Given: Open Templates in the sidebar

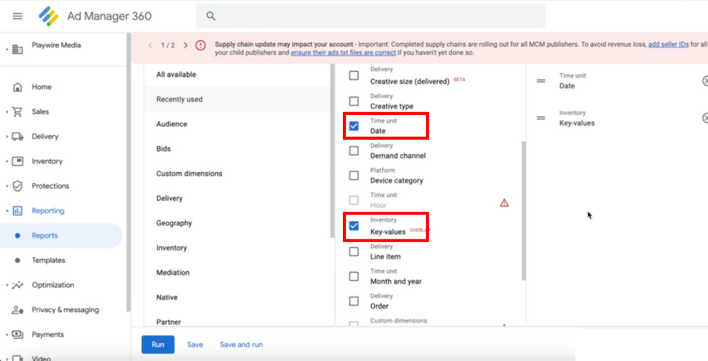Looking at the screenshot, I should coord(48,260).
